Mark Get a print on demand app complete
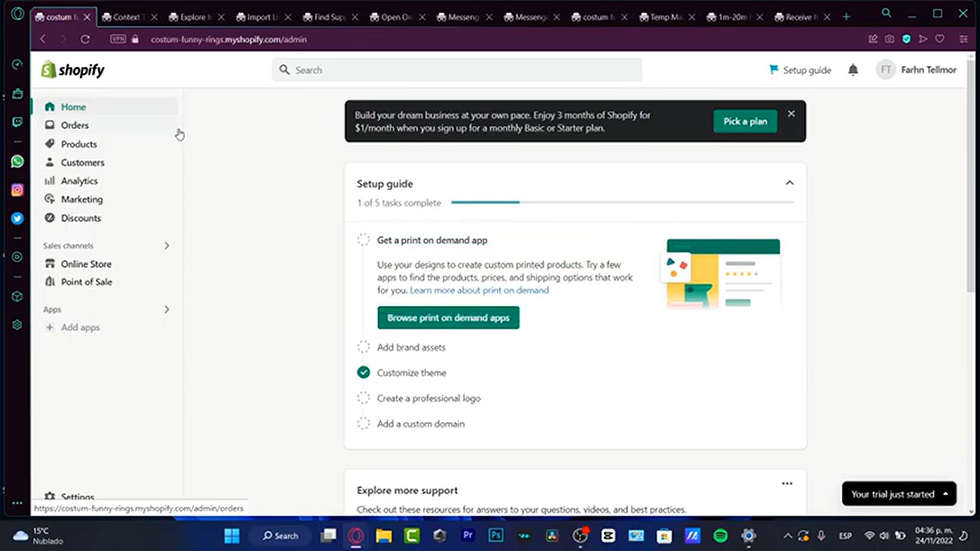Image resolution: width=980 pixels, height=551 pixels. pyautogui.click(x=363, y=240)
